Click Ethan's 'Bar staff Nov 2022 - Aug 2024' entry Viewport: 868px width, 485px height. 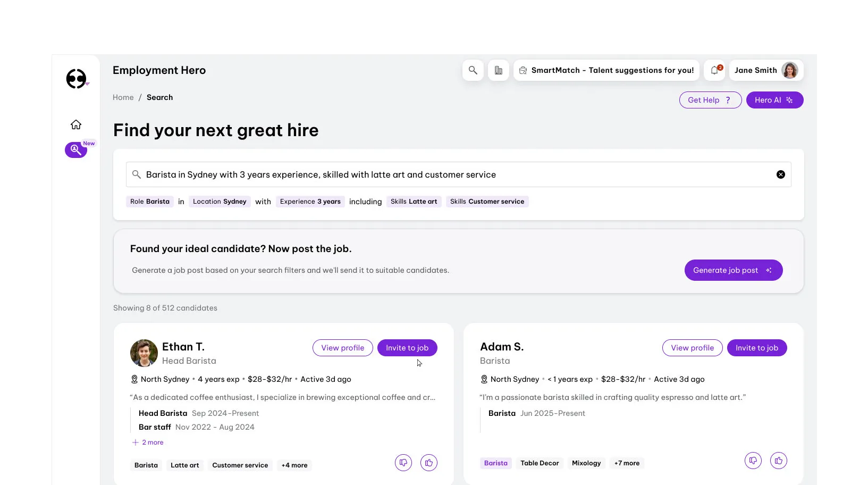click(197, 427)
